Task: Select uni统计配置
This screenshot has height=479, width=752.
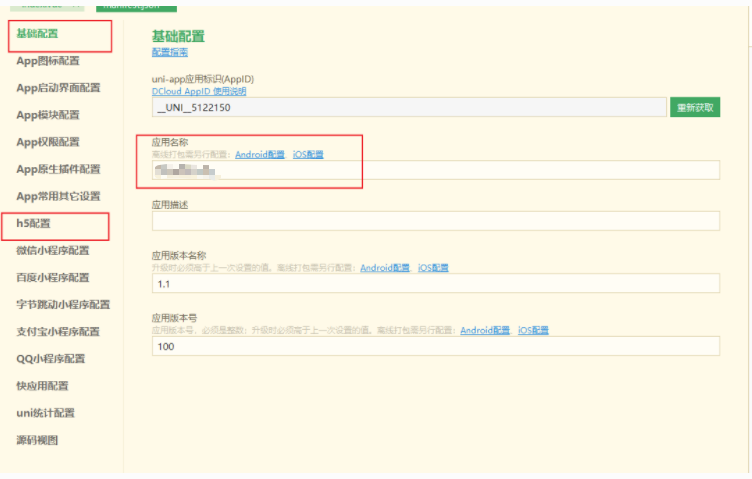Action: [x=46, y=413]
